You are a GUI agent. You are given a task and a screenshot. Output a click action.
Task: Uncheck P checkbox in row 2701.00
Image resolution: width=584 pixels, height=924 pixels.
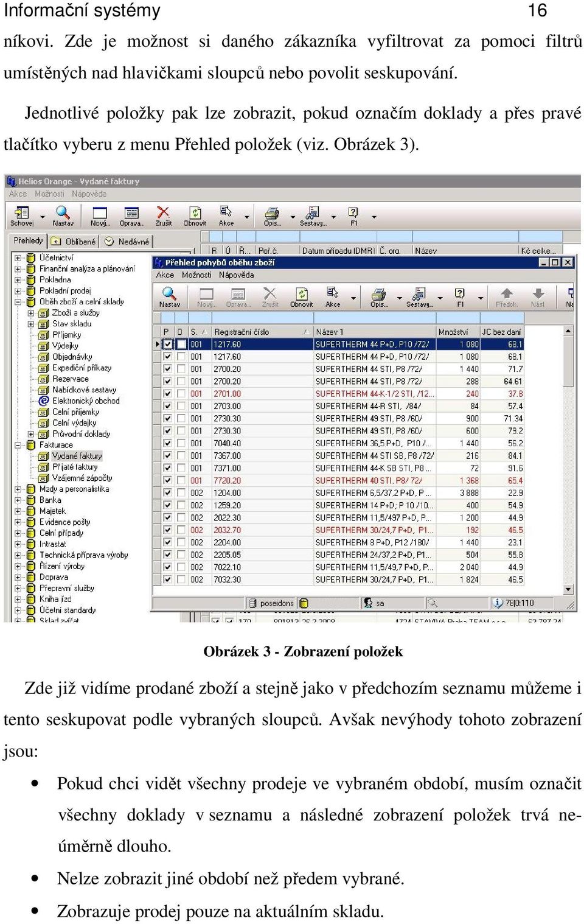pos(167,394)
